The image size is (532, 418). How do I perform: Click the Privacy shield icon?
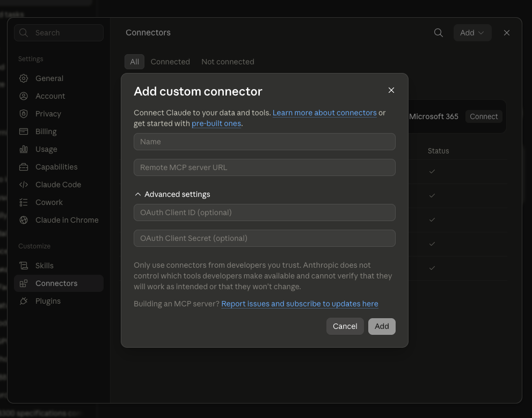[x=24, y=114]
